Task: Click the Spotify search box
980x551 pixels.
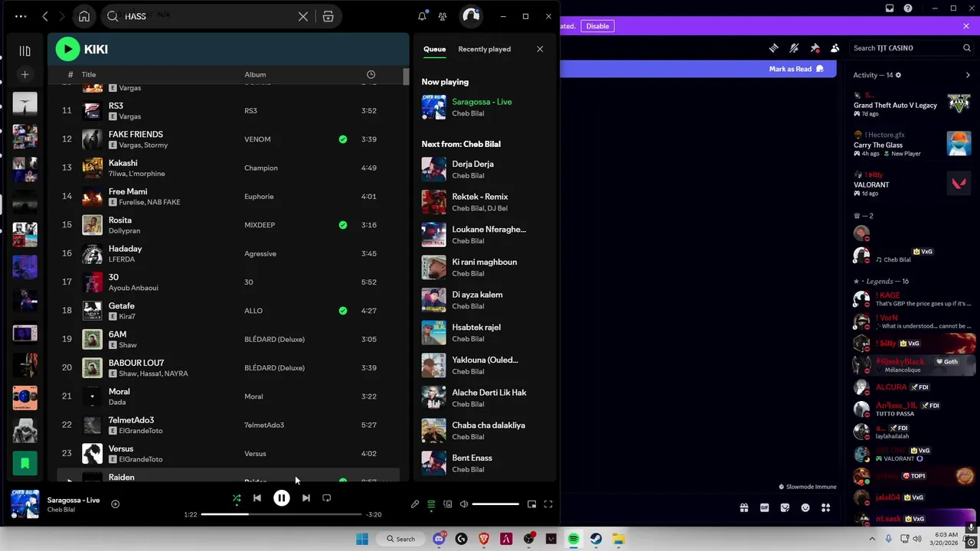Action: pyautogui.click(x=203, y=16)
